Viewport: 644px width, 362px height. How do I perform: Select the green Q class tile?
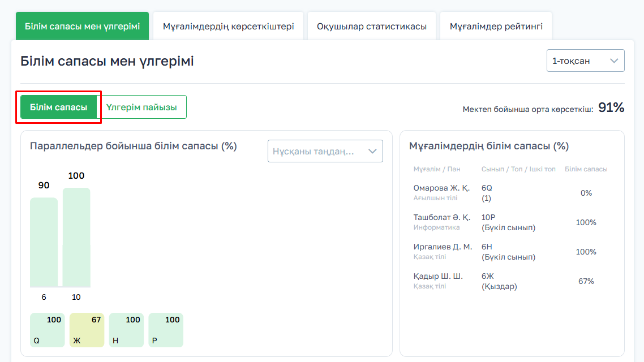(48, 330)
